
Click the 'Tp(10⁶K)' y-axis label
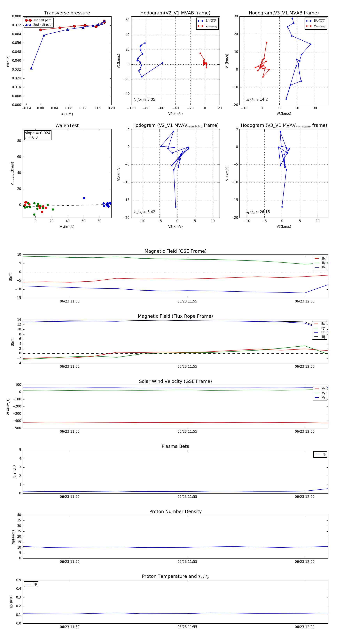[x=12, y=602]
